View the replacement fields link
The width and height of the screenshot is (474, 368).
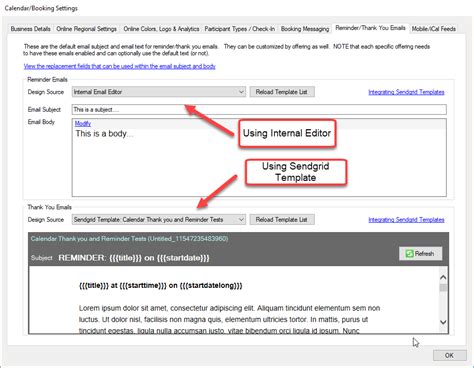pos(119,66)
